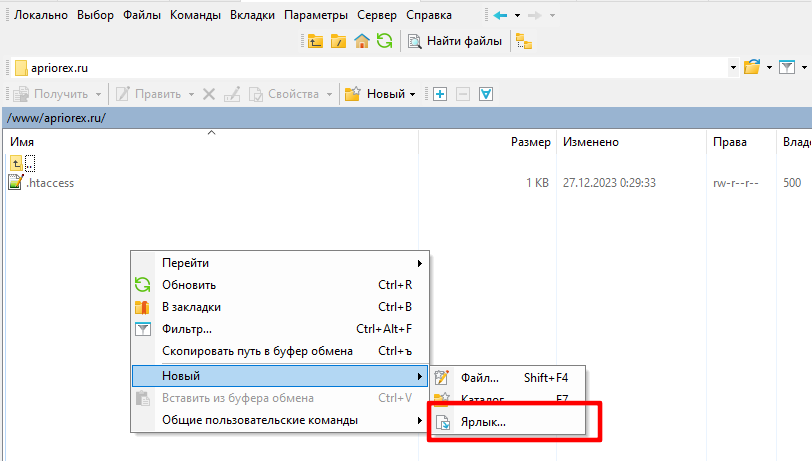The width and height of the screenshot is (812, 461).
Task: Click Обновить in the context menu
Action: tap(189, 285)
